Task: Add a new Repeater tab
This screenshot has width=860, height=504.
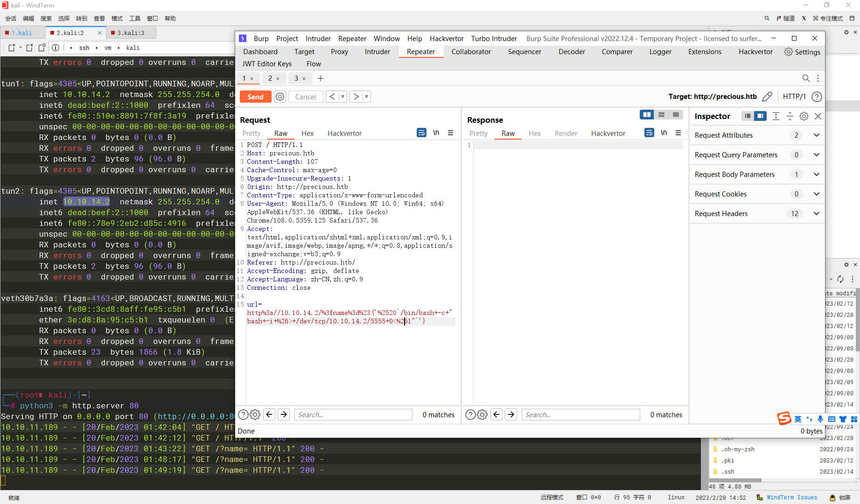Action: [321, 78]
